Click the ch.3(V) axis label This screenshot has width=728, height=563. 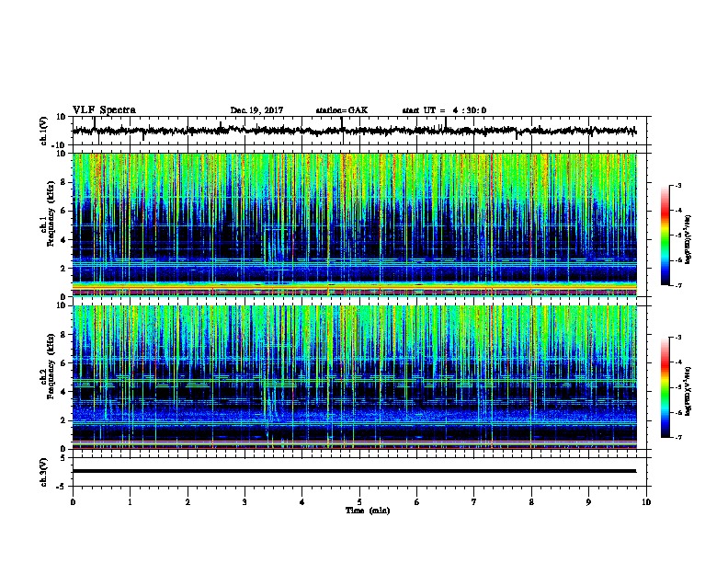(44, 472)
